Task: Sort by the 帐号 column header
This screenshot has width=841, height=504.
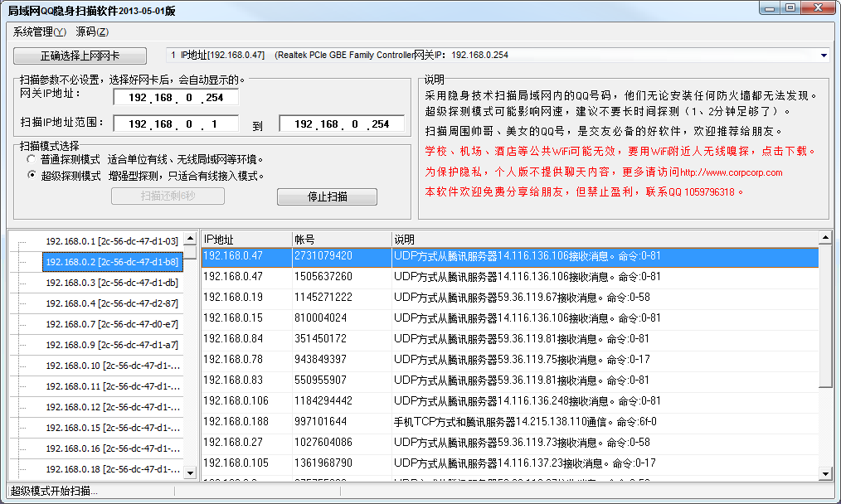Action: 342,239
